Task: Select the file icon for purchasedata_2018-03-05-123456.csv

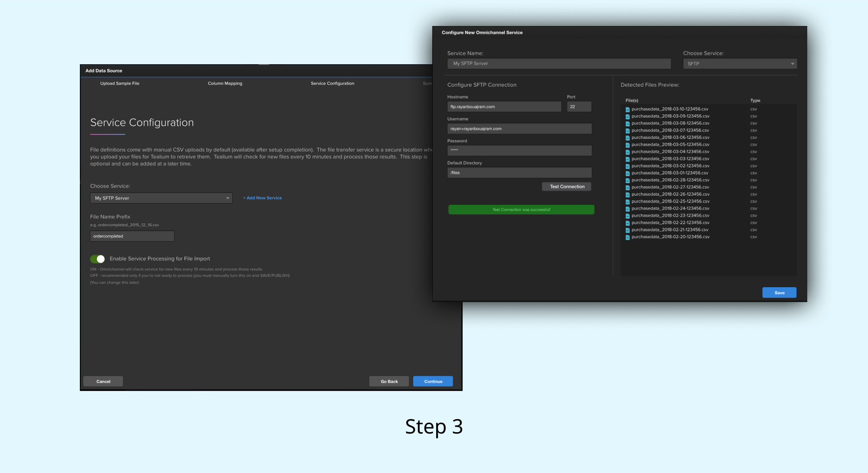Action: coord(628,145)
